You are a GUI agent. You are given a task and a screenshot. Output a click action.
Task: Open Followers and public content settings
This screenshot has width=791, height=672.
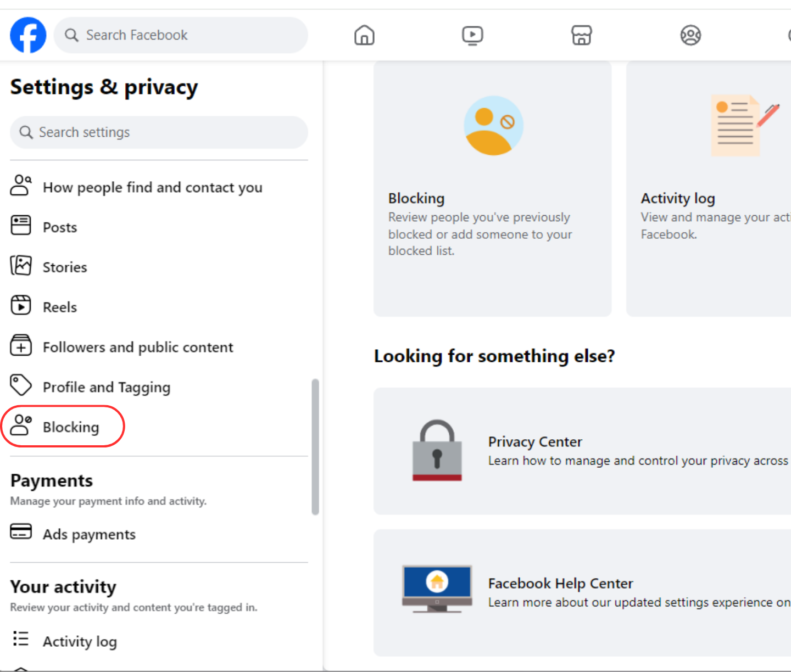(x=137, y=348)
